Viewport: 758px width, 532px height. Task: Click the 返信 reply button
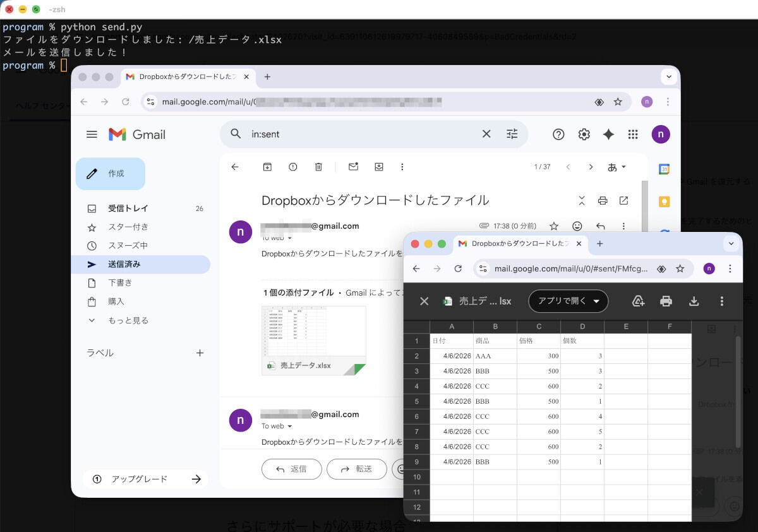coord(291,469)
